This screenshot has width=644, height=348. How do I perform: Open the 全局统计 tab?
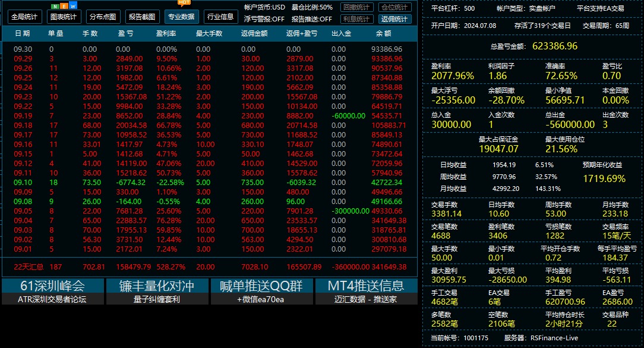(24, 17)
